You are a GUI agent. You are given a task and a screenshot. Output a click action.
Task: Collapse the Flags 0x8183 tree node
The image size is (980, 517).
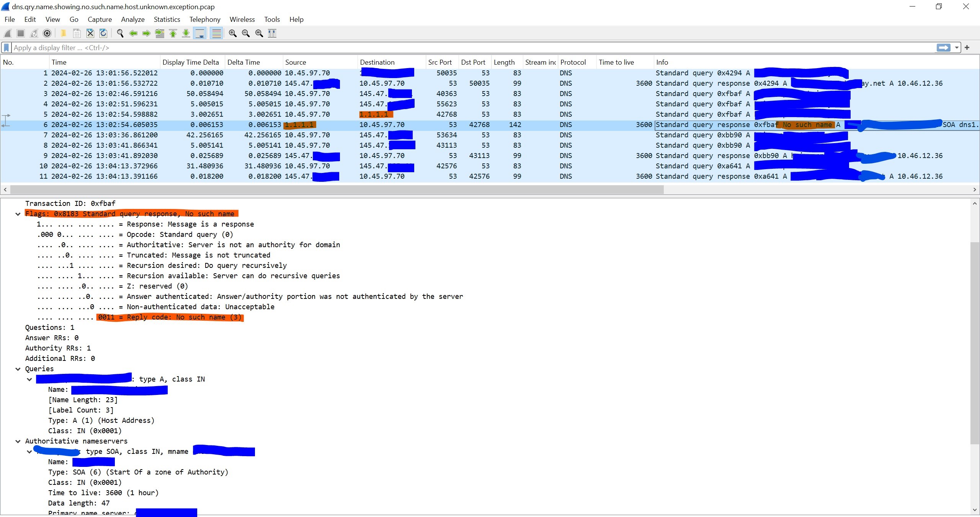[18, 214]
